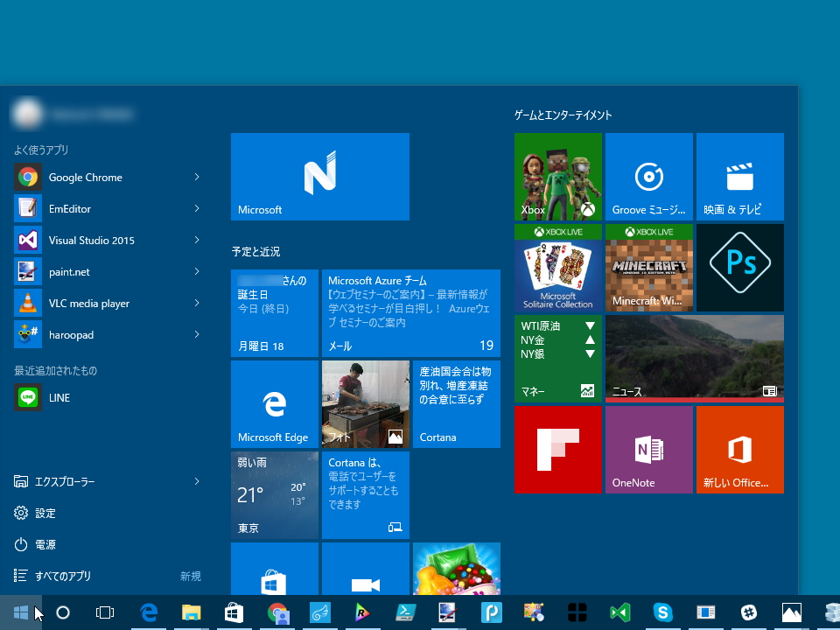The height and width of the screenshot is (630, 840).
Task: Open the Groove ミュージック tile
Action: click(648, 176)
